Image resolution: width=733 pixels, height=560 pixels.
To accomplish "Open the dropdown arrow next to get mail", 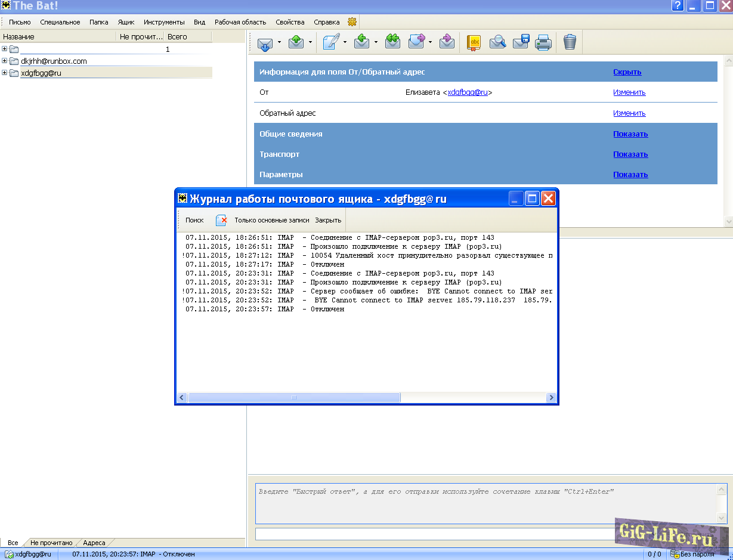I will [x=279, y=42].
